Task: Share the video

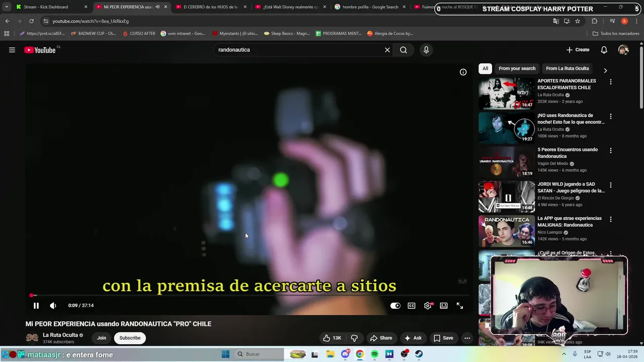Action: coord(381,338)
